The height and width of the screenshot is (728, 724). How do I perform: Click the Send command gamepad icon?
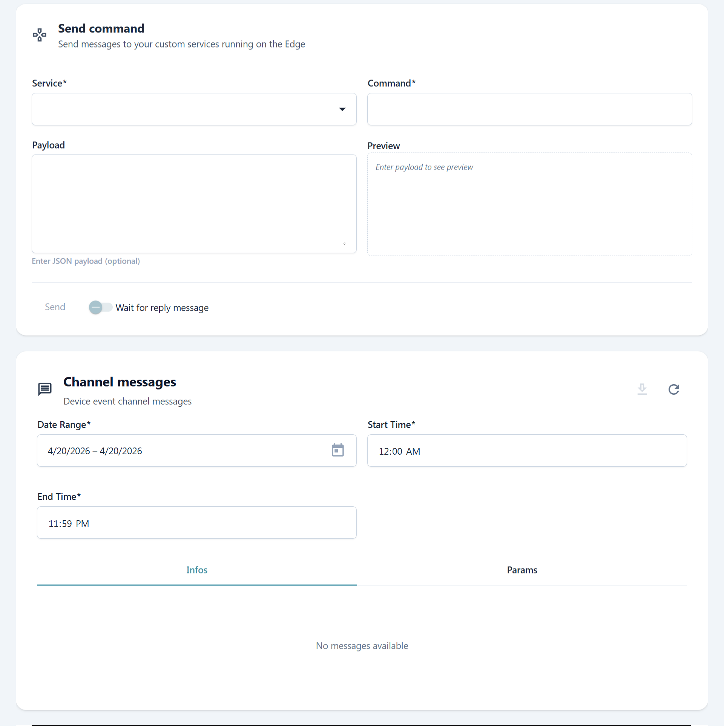(40, 35)
